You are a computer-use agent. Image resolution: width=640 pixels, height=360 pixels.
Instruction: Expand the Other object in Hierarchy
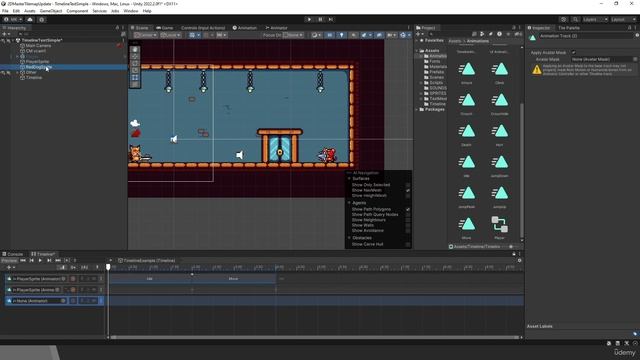click(x=18, y=72)
